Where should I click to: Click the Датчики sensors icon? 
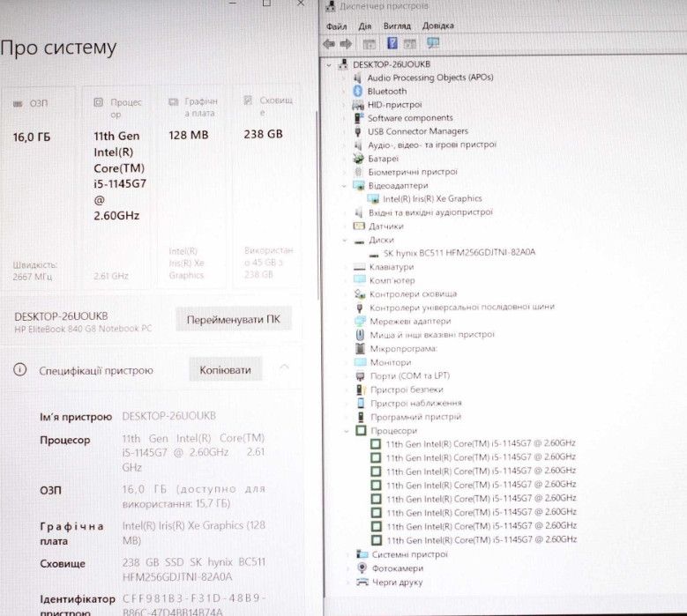pyautogui.click(x=359, y=226)
